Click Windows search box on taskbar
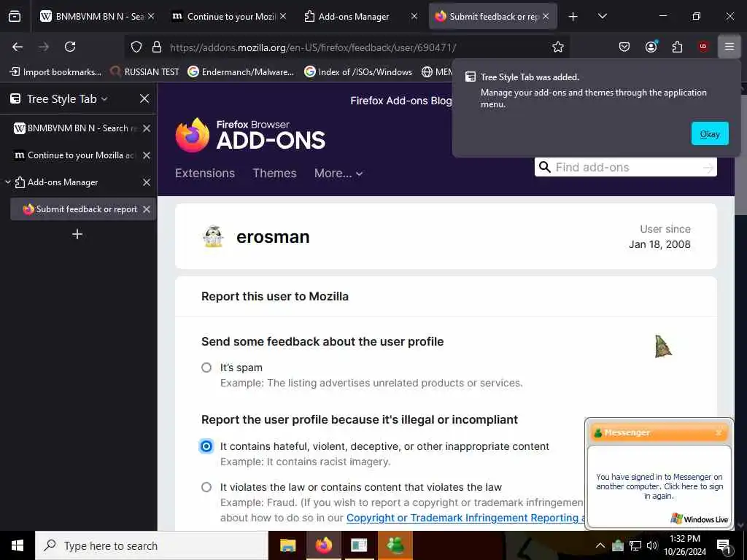Screen dimensions: 747x560 coord(152,545)
